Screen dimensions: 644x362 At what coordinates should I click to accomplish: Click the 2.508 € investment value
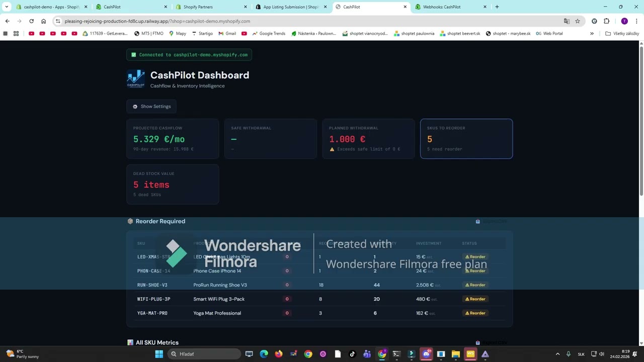(425, 285)
